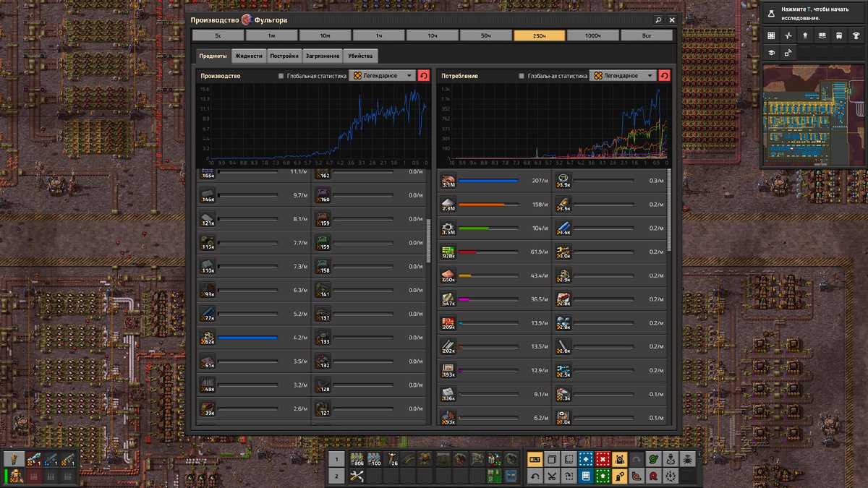The image size is (868, 488).
Task: Click the production statistics waveform icon
Action: pyautogui.click(x=788, y=35)
